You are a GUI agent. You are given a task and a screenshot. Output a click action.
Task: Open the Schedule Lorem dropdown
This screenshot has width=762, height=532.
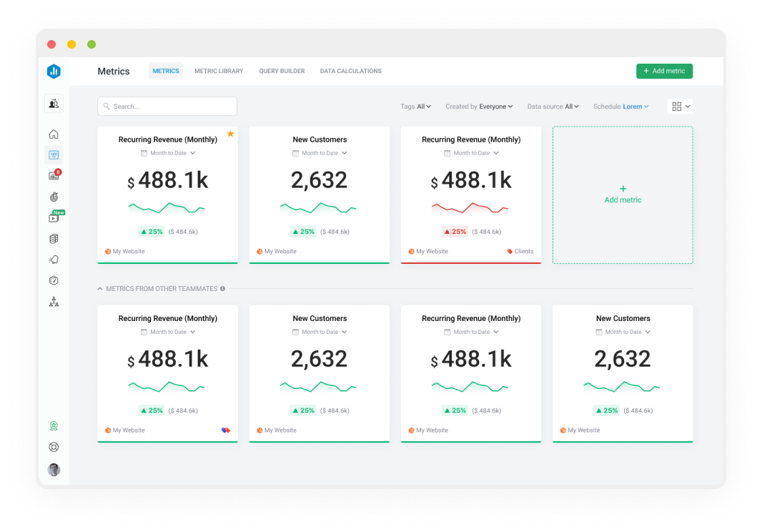(620, 107)
